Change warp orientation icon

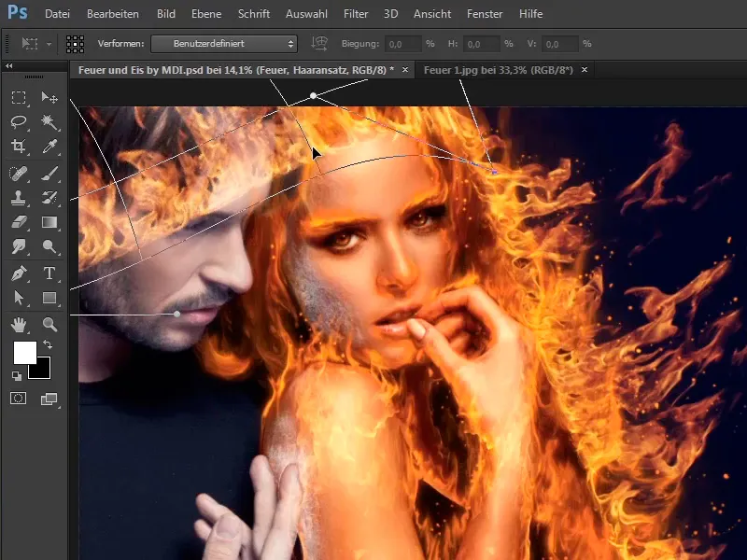pyautogui.click(x=319, y=43)
